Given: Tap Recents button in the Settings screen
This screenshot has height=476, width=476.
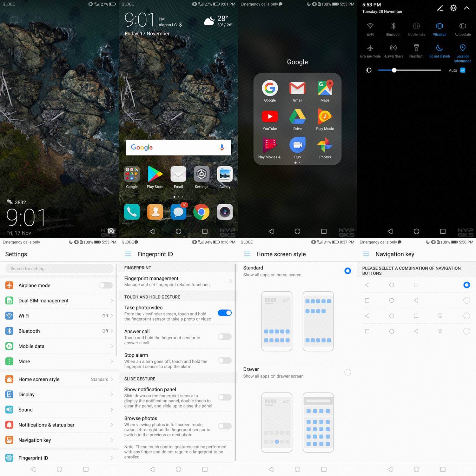Looking at the screenshot, I should tap(86, 469).
